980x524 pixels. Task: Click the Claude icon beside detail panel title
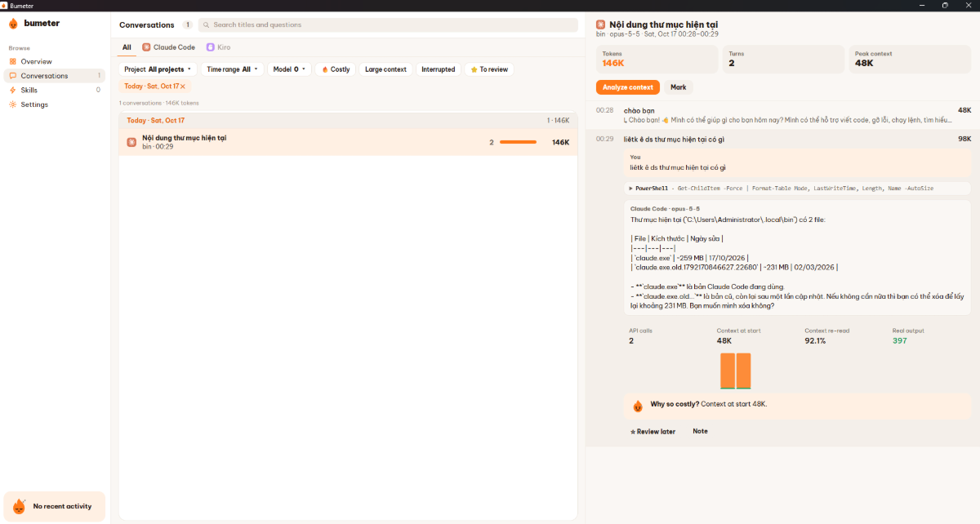(x=601, y=24)
